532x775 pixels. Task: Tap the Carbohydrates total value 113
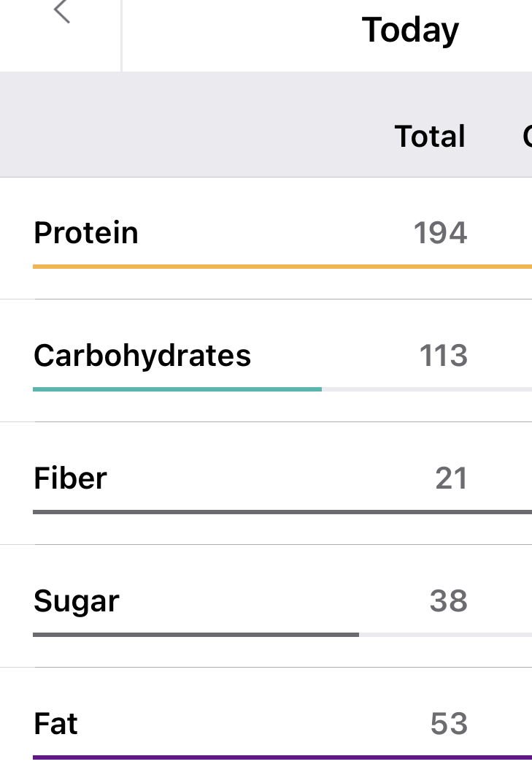click(x=443, y=356)
